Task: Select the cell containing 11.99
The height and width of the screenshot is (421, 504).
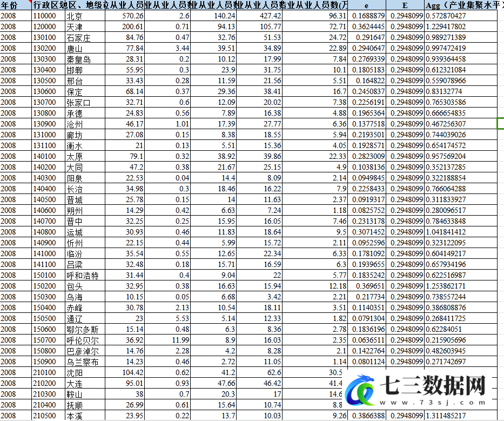Action: (167, 340)
